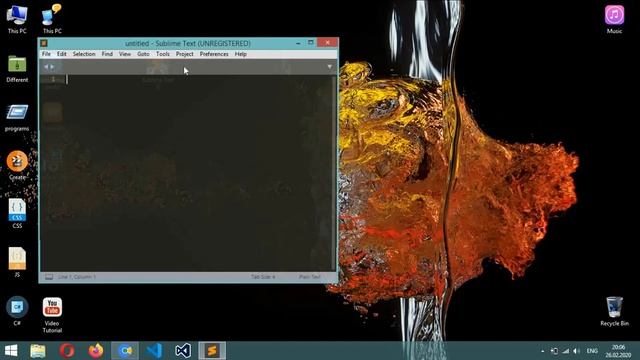Select the Create desktop icon

click(17, 166)
